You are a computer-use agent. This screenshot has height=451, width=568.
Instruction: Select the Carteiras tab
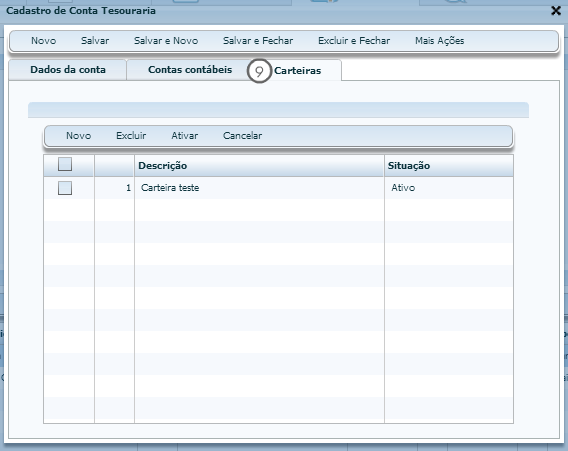pyautogui.click(x=297, y=71)
